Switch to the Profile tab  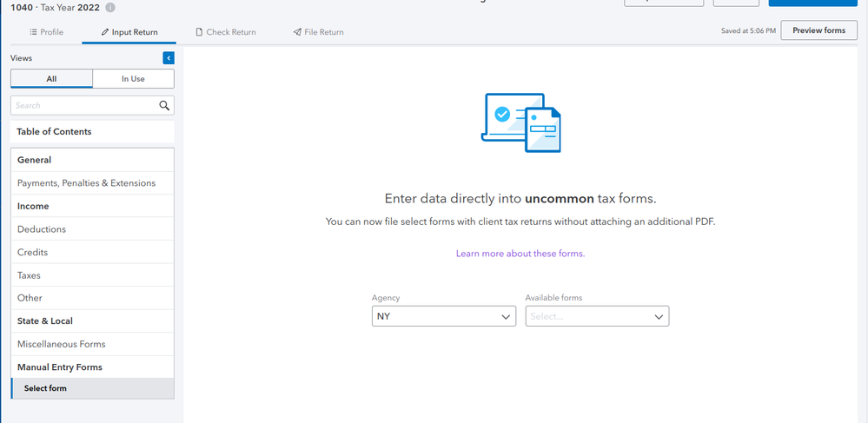46,32
